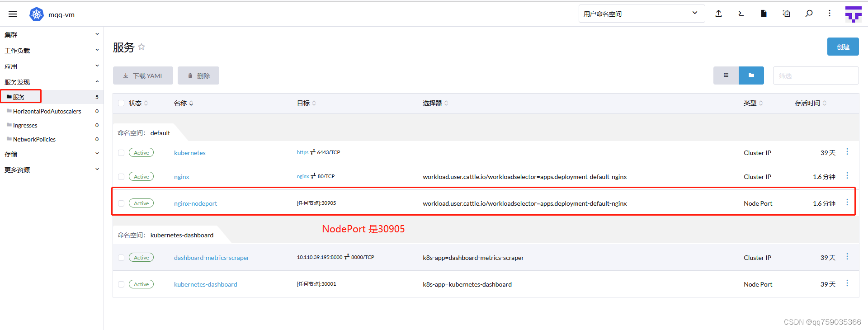
Task: Switch to namespace group folder view
Action: tap(751, 75)
